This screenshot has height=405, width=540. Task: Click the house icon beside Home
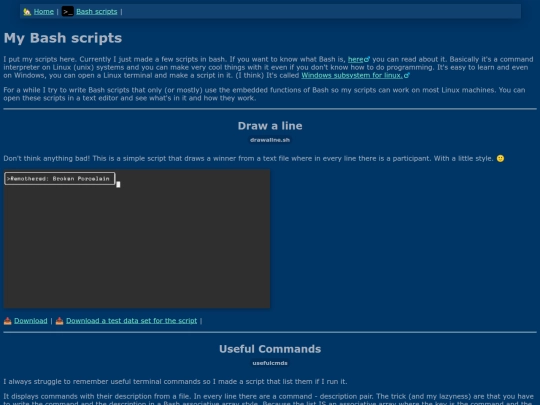pos(27,12)
